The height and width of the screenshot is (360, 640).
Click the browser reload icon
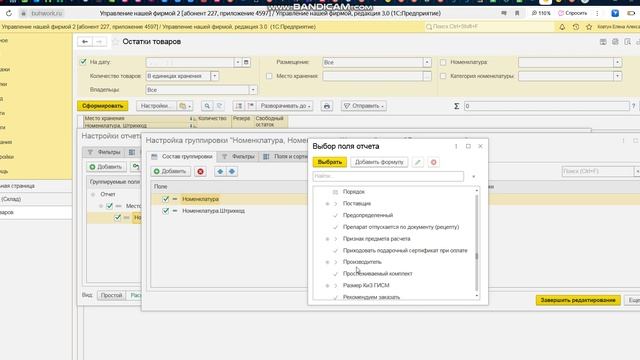point(9,13)
